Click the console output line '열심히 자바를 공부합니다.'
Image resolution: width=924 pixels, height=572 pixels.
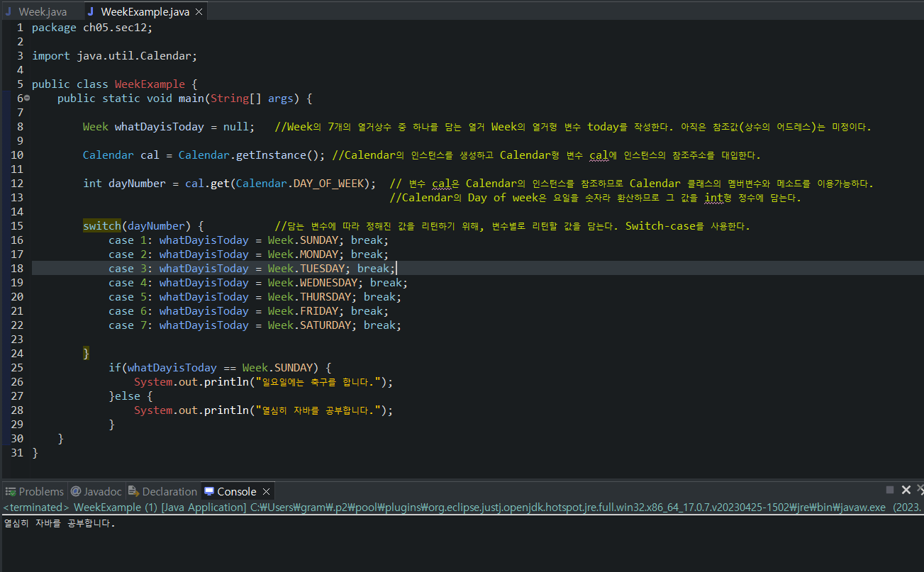pyautogui.click(x=60, y=524)
